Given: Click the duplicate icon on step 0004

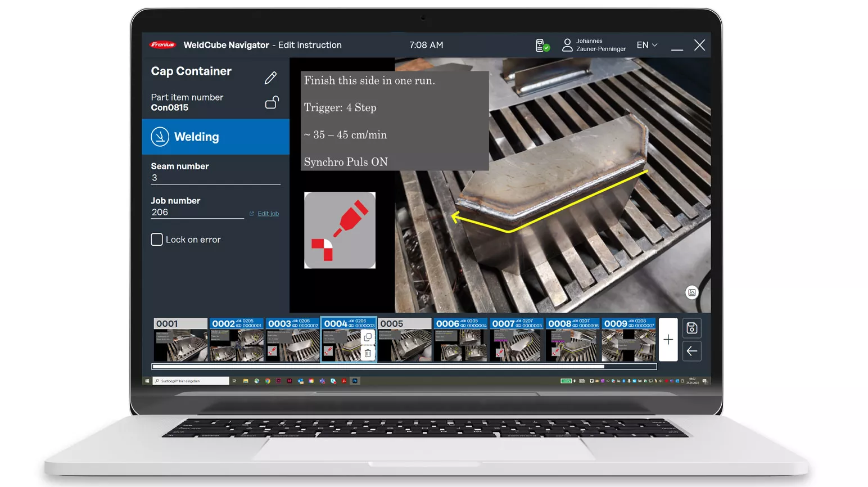Looking at the screenshot, I should [x=368, y=337].
